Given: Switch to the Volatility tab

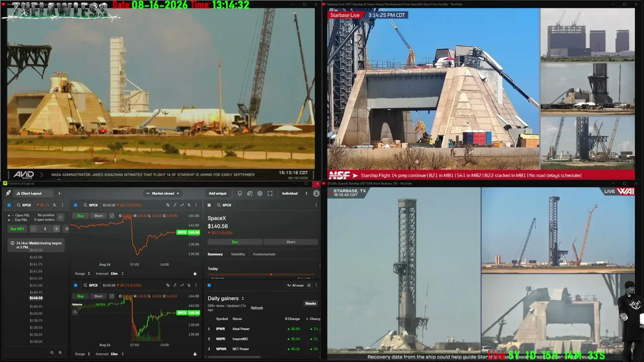Looking at the screenshot, I should pos(238,254).
